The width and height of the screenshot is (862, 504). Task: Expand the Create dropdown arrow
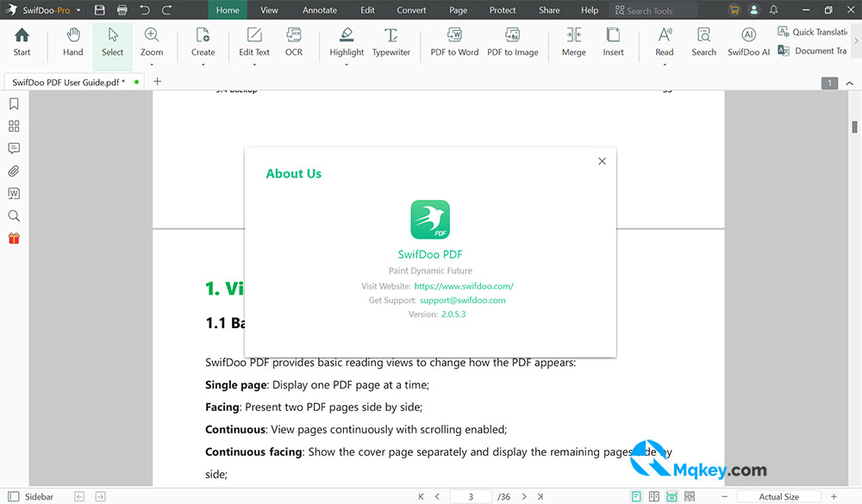coord(203,65)
